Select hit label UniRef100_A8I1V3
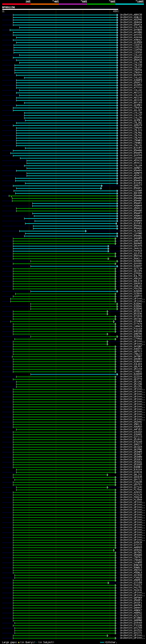The image size is (146, 644). coord(131,93)
